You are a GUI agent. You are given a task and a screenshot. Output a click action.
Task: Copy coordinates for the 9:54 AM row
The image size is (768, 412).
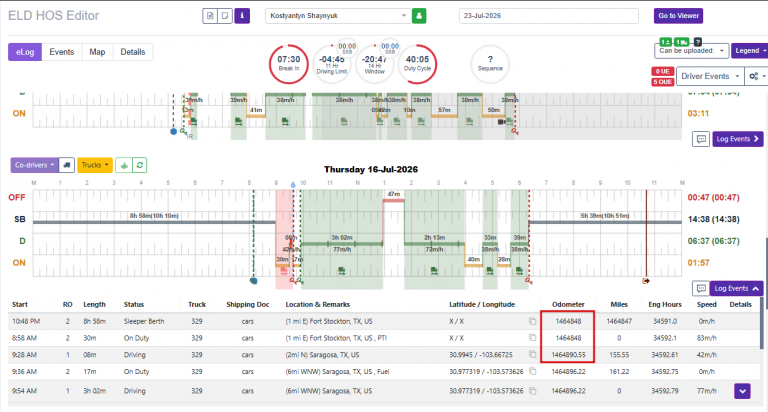532,391
